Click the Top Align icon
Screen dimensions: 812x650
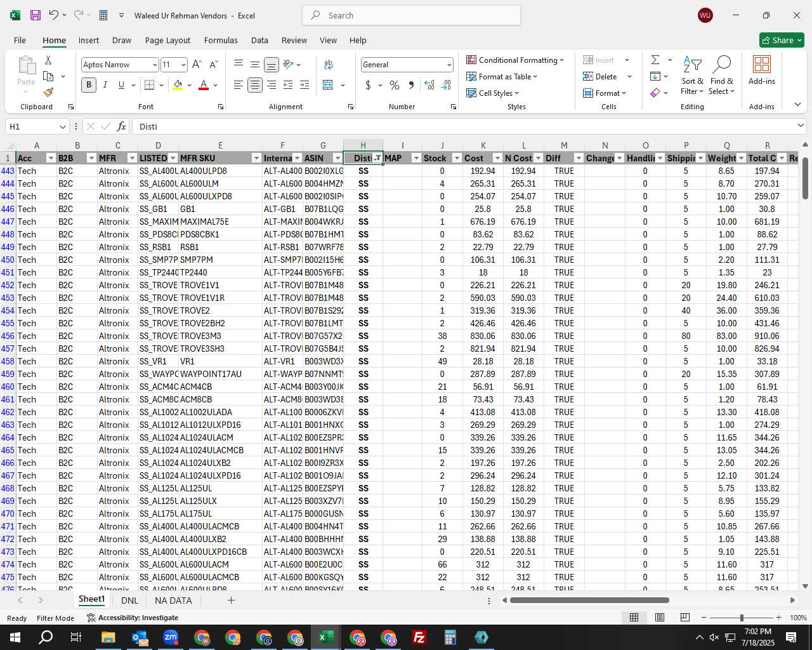click(239, 64)
